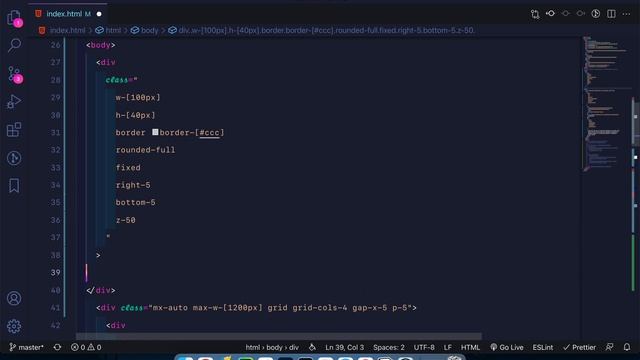Click the <body> tag on line 26
640x360 pixels.
[101, 45]
